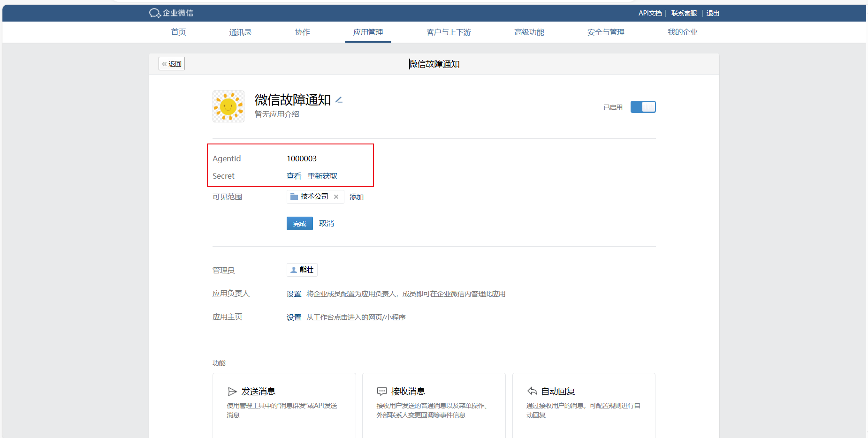
Task: Open the 安全与管理 tab
Action: click(x=606, y=32)
